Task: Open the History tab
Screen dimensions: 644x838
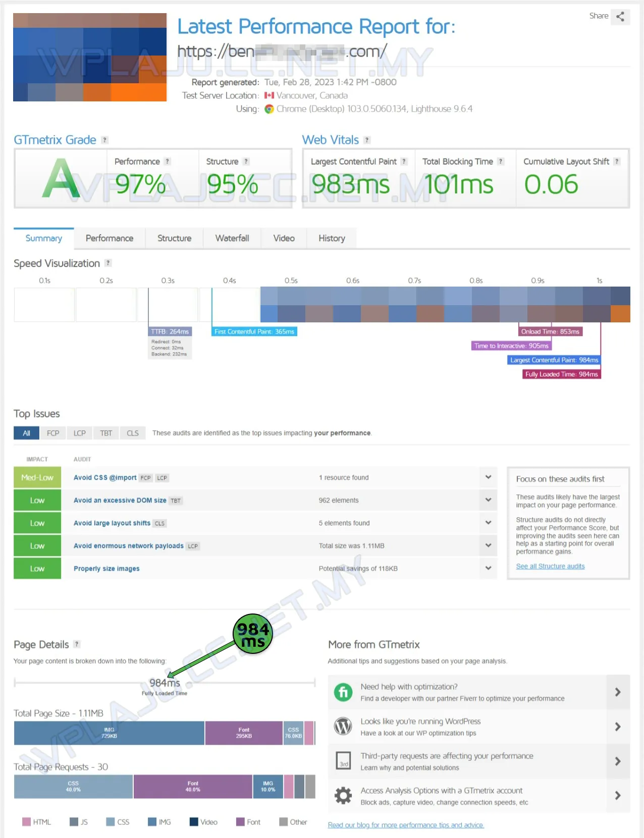Action: [x=332, y=238]
